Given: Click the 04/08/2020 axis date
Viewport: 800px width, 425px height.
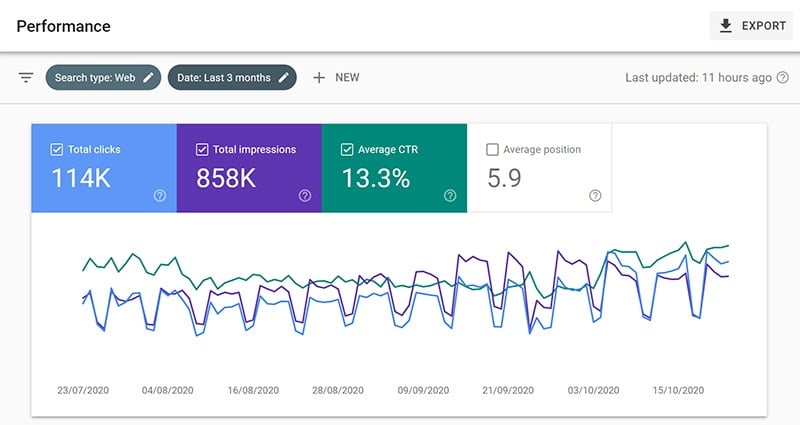Looking at the screenshot, I should (168, 390).
